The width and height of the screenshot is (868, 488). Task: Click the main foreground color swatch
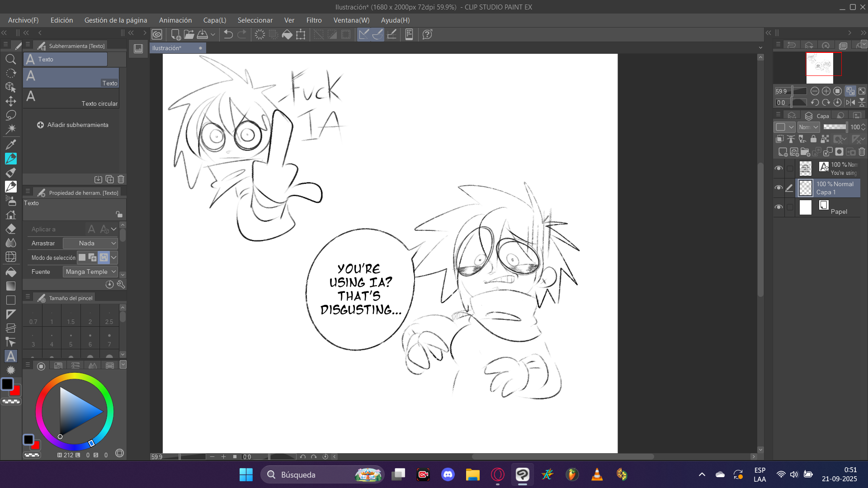(x=7, y=384)
